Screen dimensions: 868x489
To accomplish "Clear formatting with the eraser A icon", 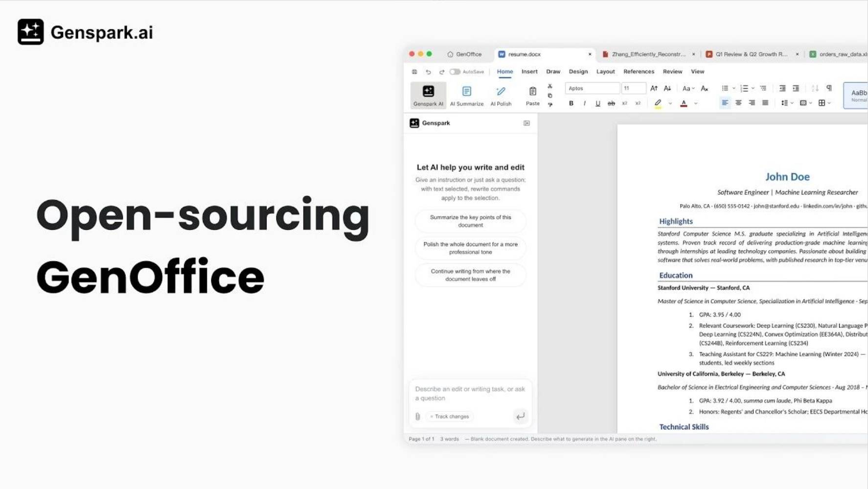I will (704, 89).
